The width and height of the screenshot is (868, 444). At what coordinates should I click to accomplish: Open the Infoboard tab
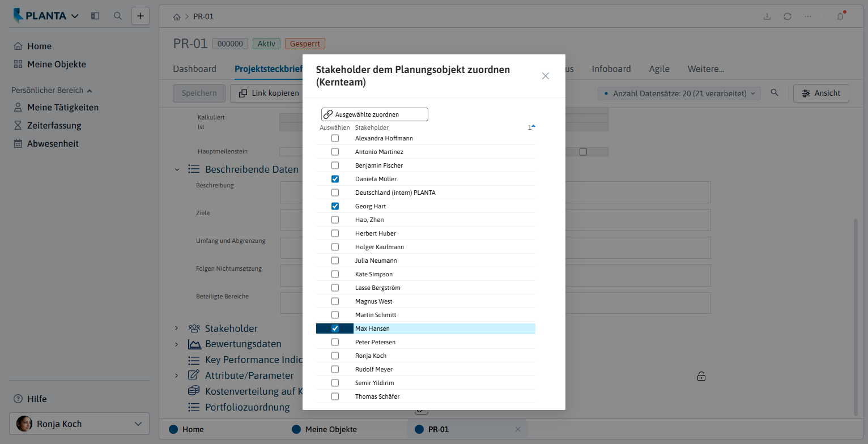pyautogui.click(x=611, y=69)
